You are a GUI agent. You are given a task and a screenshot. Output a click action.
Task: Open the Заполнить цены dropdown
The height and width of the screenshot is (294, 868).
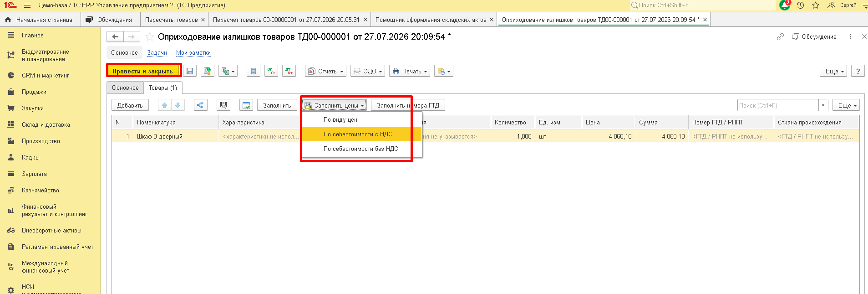pos(335,105)
